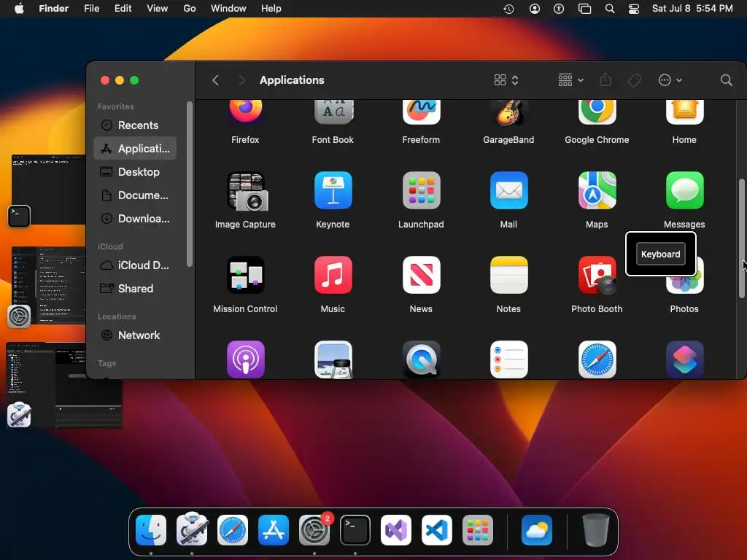
Task: Click the Photos app label
Action: [684, 309]
